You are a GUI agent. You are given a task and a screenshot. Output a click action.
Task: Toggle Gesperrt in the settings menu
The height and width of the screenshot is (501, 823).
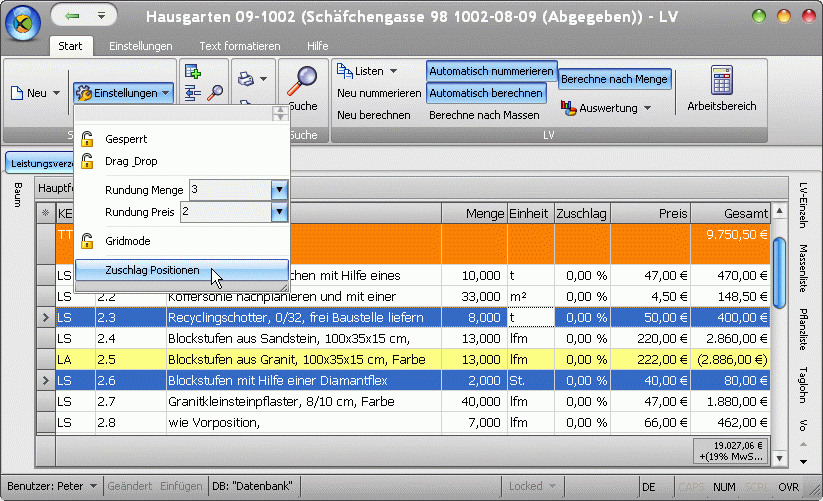(x=182, y=139)
